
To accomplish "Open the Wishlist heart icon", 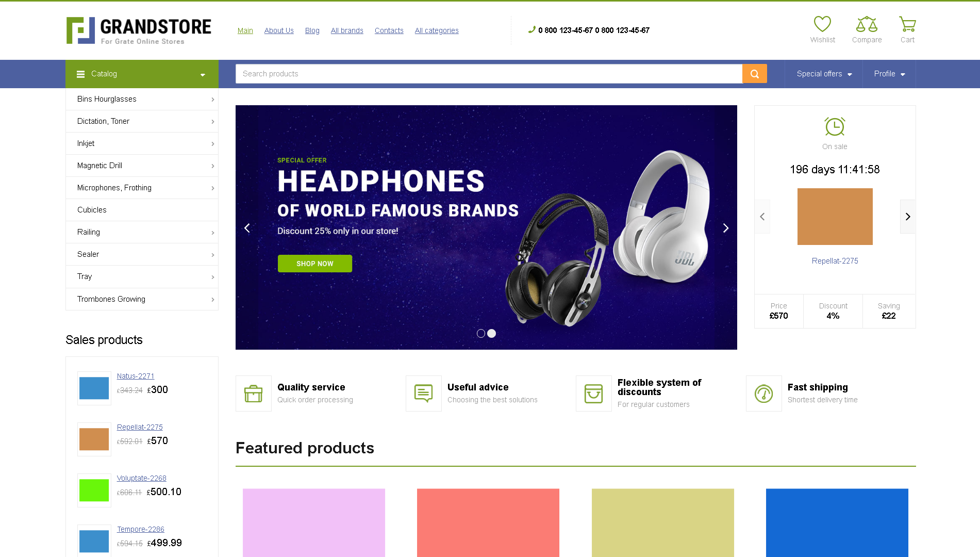I will (x=822, y=24).
